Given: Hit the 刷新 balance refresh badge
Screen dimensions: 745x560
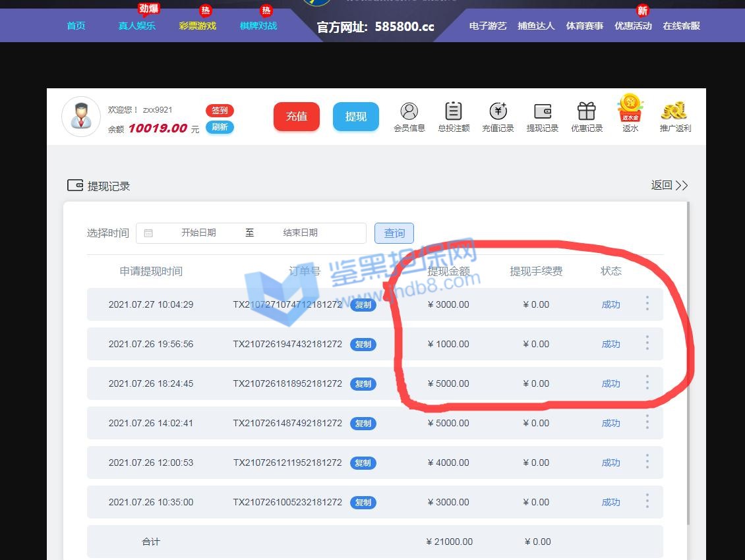Looking at the screenshot, I should [220, 127].
